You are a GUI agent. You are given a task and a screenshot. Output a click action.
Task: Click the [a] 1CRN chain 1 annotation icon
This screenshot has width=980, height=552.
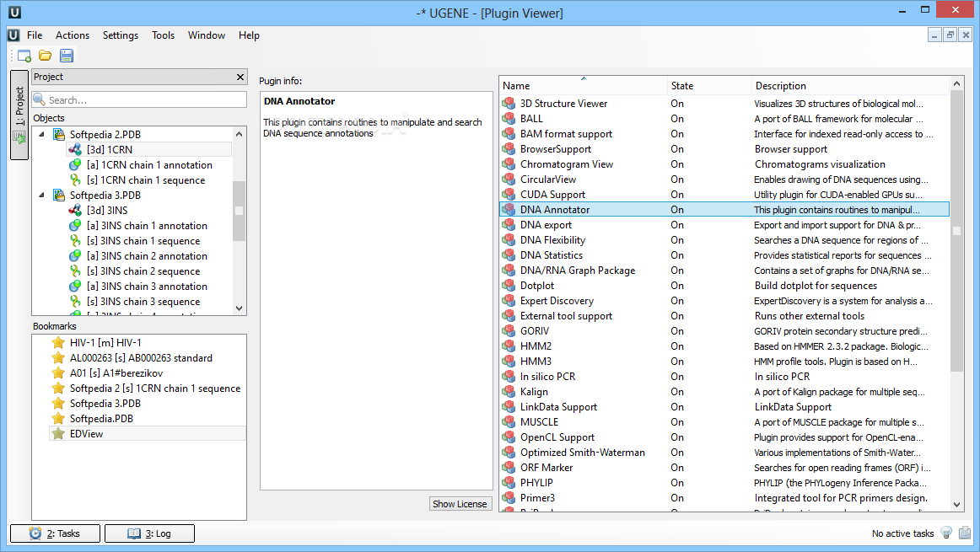(x=75, y=165)
